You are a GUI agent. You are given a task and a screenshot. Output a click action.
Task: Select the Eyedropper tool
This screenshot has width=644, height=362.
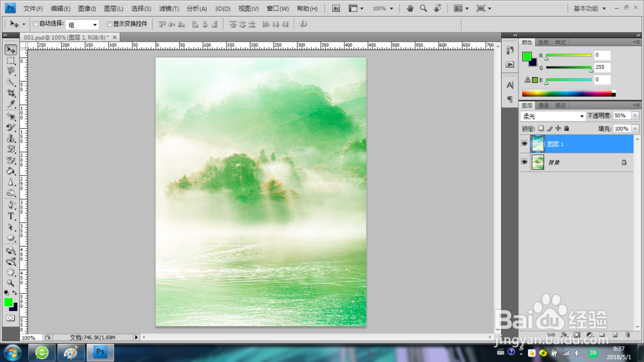point(11,104)
